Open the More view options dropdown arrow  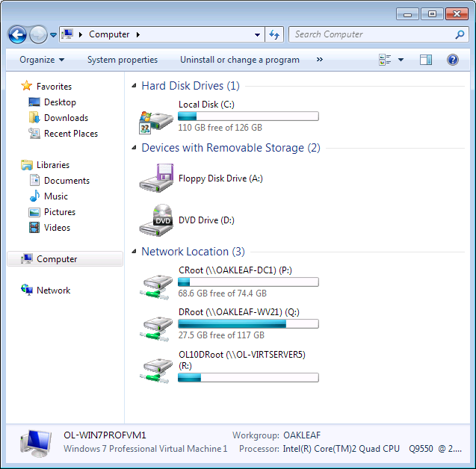click(x=401, y=60)
